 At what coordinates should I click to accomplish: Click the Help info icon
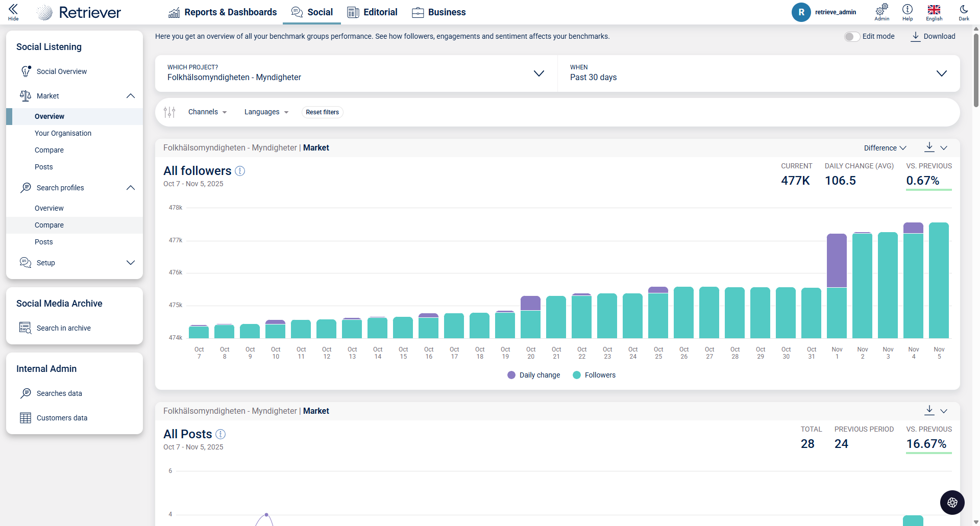(x=907, y=10)
